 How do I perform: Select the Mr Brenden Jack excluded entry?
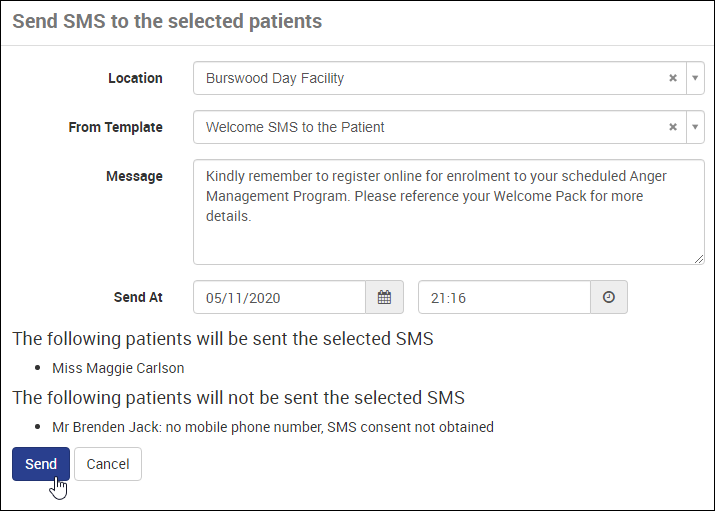point(272,427)
